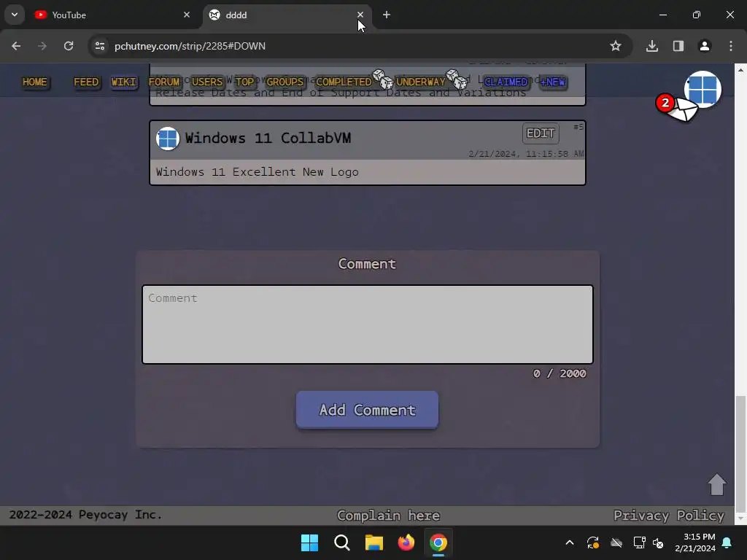Image resolution: width=747 pixels, height=560 pixels.
Task: Roll the dice after UNDERWAY
Action: tap(457, 79)
